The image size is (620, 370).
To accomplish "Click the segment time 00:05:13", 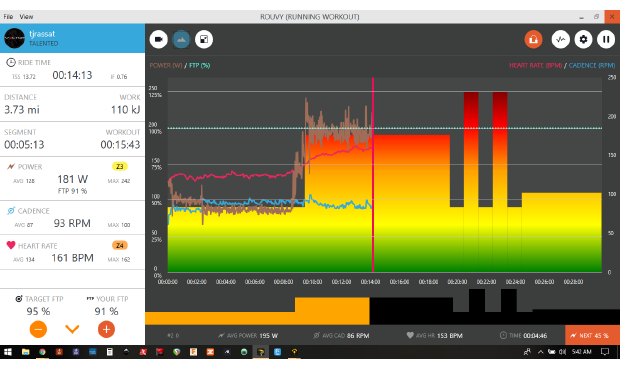I will [x=24, y=145].
